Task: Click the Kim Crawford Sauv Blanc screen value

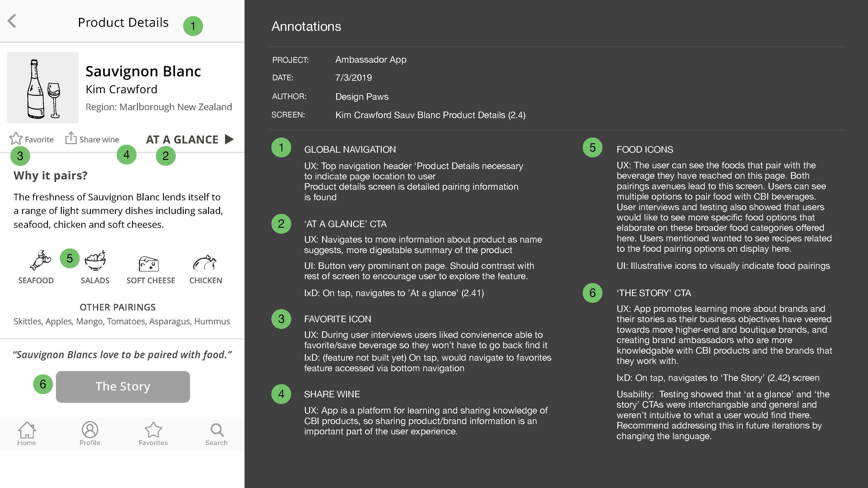Action: pyautogui.click(x=430, y=115)
